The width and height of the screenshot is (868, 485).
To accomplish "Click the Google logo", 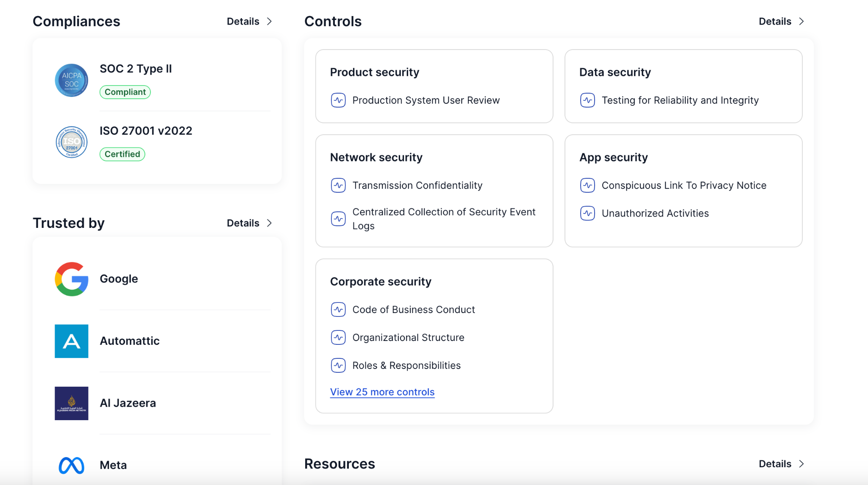I will point(72,279).
